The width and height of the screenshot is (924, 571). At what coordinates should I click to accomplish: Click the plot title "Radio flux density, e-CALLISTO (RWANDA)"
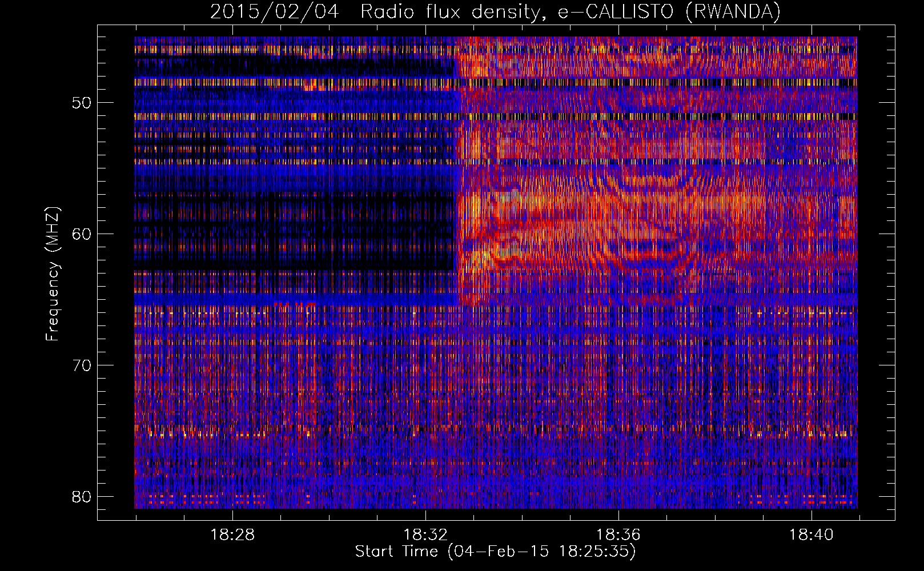point(570,11)
